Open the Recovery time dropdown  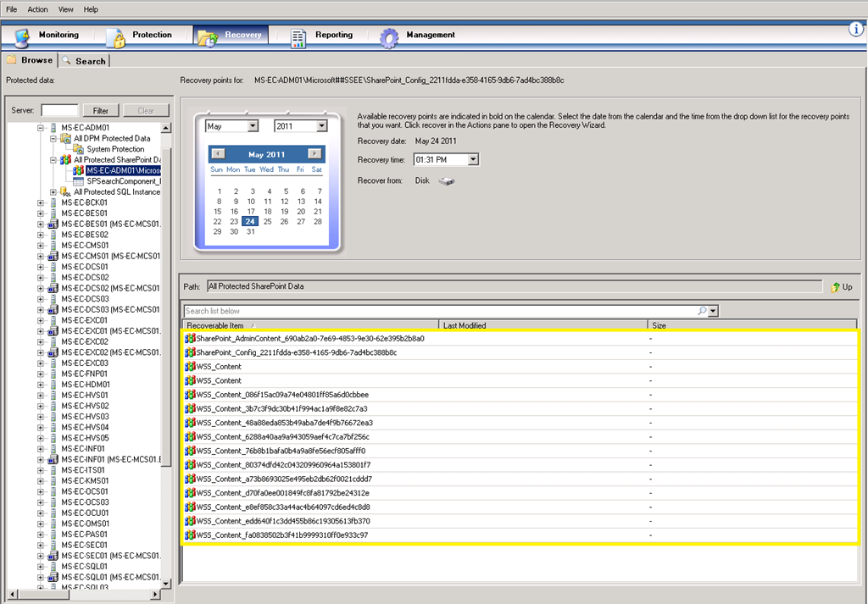point(473,159)
